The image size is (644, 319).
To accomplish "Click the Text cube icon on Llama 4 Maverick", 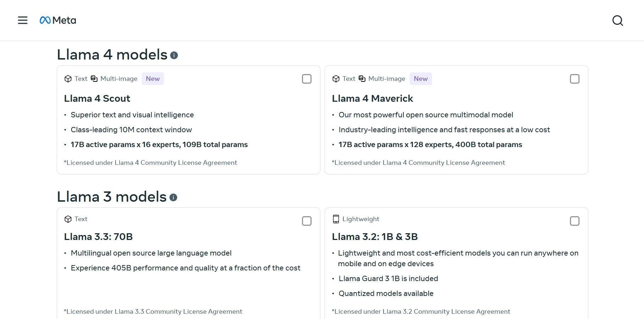I will (336, 79).
